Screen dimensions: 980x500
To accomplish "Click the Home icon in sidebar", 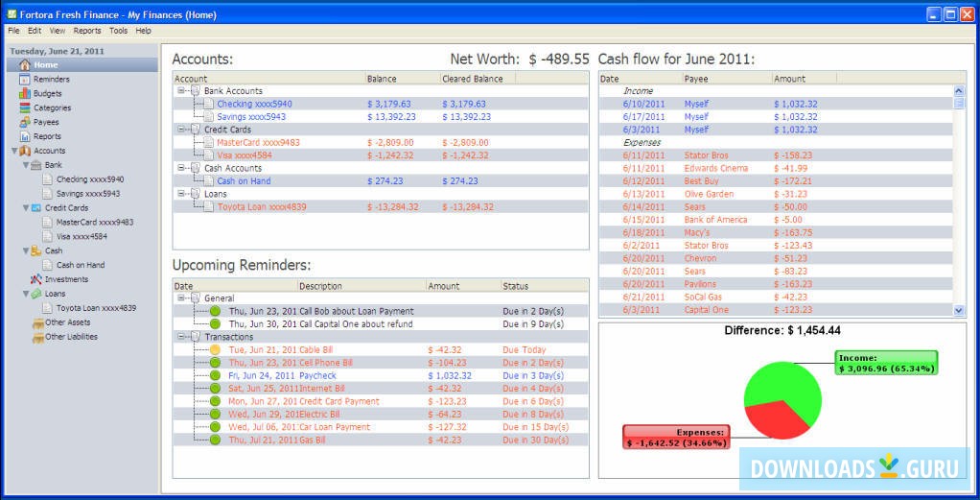I will [x=25, y=65].
